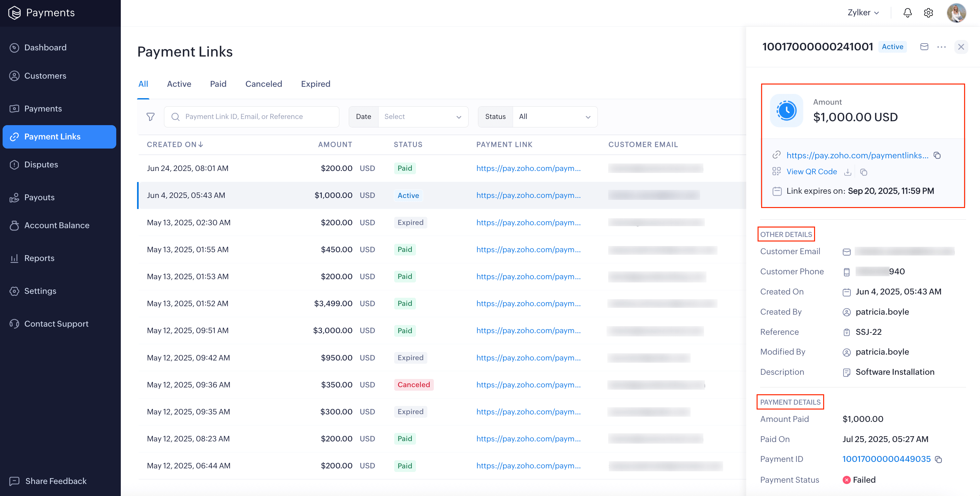The height and width of the screenshot is (496, 980).
Task: Expand the Zylker organization switcher
Action: pos(863,13)
